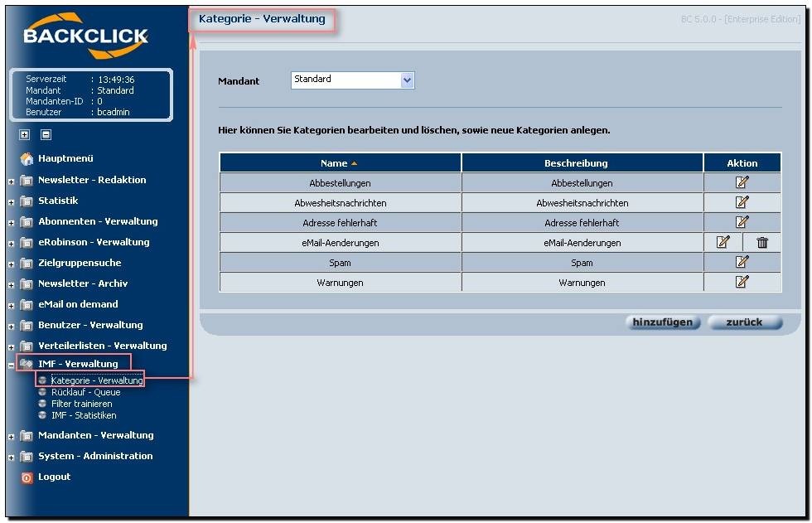This screenshot has height=523, width=812.
Task: Click the Hauptmenü house icon
Action: 27,159
